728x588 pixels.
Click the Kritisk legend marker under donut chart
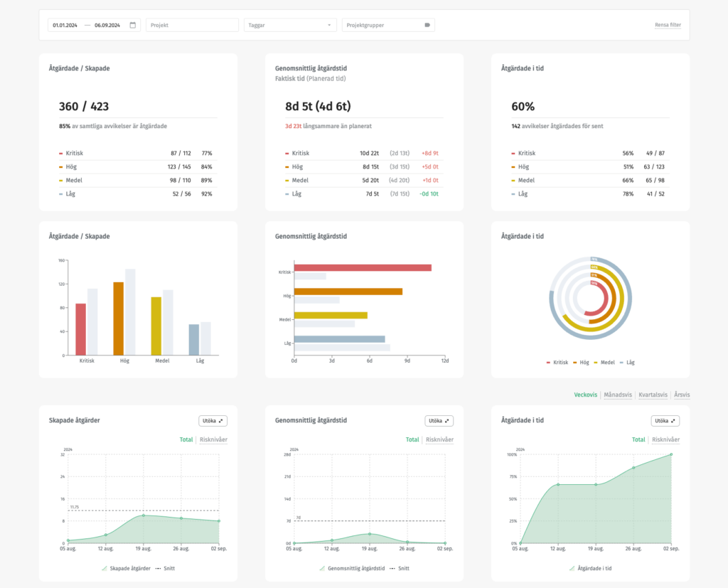(548, 363)
